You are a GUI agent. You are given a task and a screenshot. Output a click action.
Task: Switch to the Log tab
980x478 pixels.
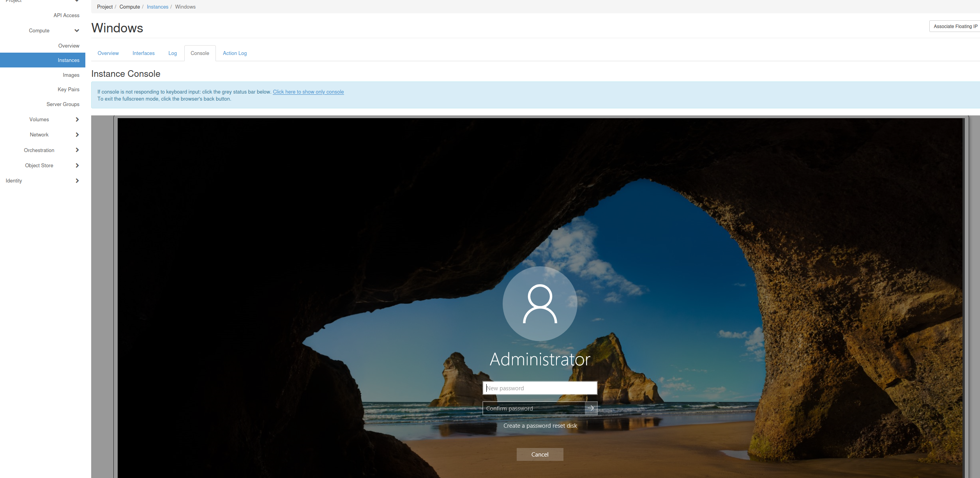pyautogui.click(x=172, y=53)
